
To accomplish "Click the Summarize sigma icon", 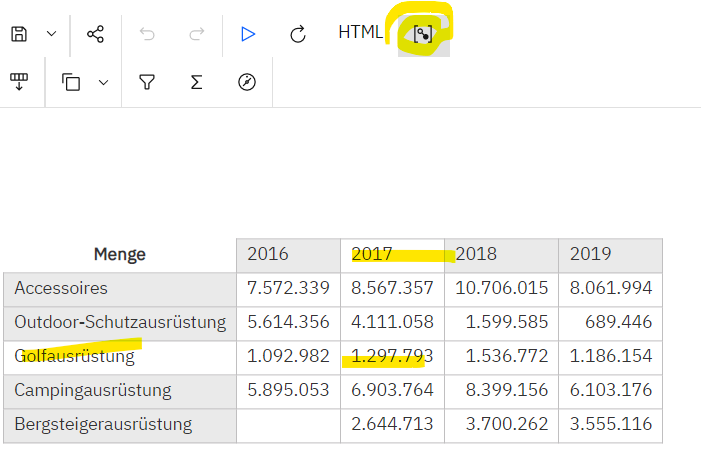I will pyautogui.click(x=196, y=82).
